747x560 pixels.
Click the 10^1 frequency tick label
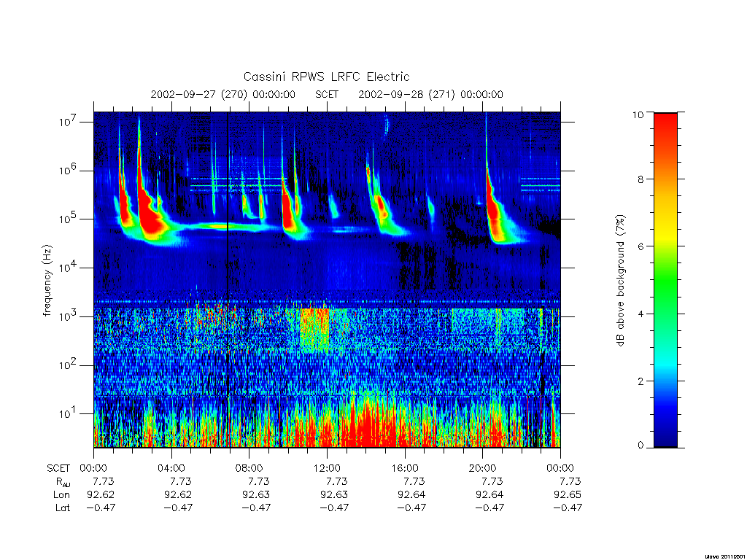pyautogui.click(x=68, y=414)
